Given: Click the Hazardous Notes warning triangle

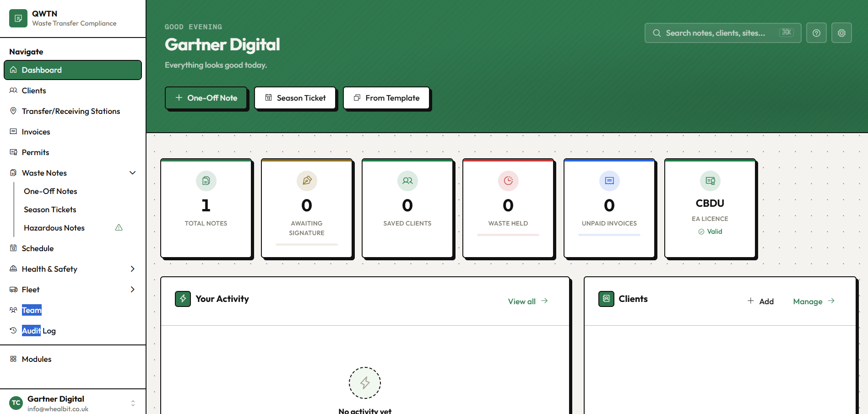Looking at the screenshot, I should point(119,227).
